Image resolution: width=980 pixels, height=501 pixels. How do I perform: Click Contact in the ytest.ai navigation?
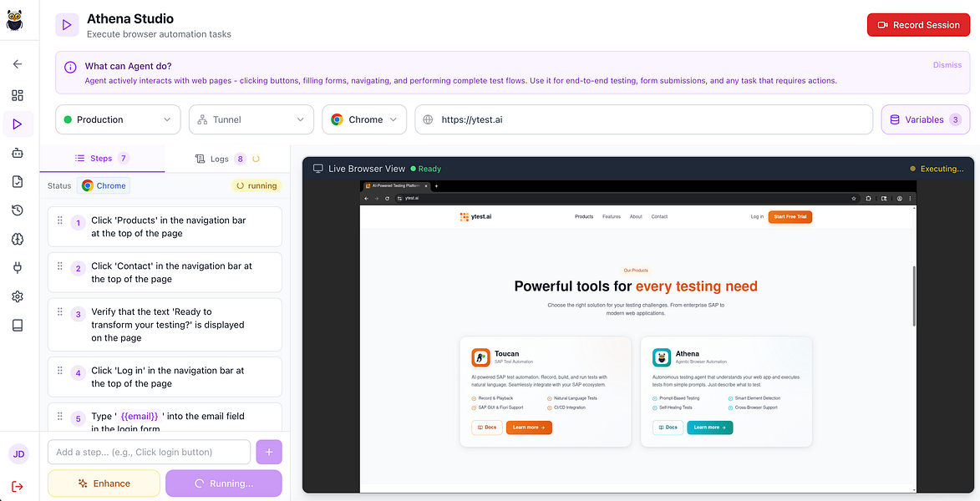pyautogui.click(x=659, y=217)
